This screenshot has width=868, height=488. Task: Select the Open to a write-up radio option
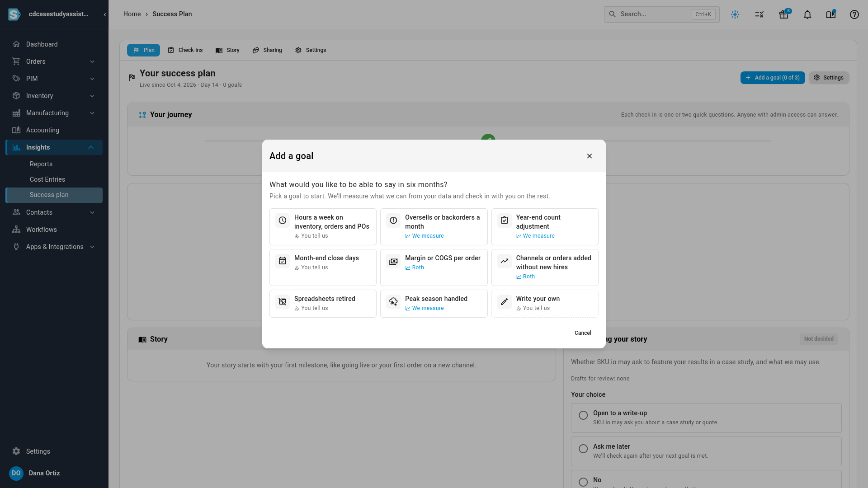pyautogui.click(x=583, y=415)
